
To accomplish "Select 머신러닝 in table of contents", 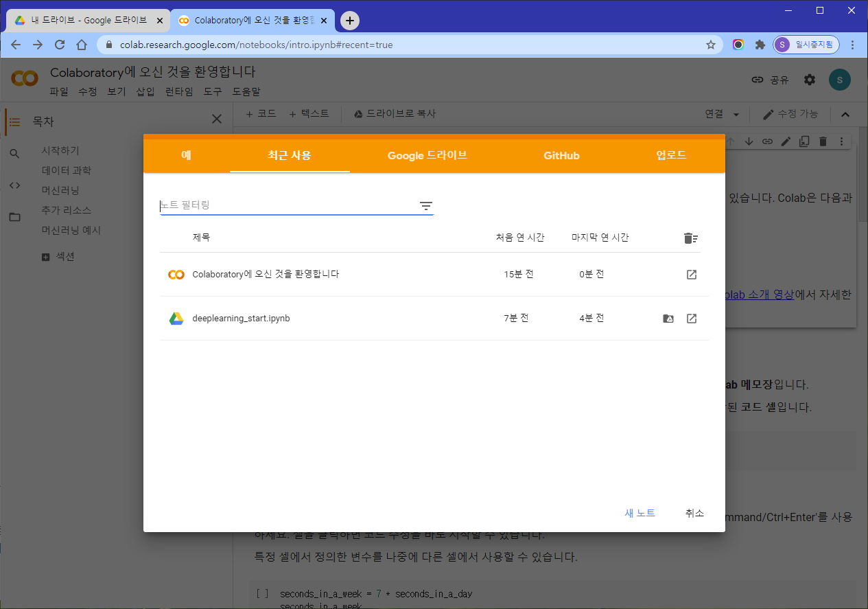I will click(60, 190).
